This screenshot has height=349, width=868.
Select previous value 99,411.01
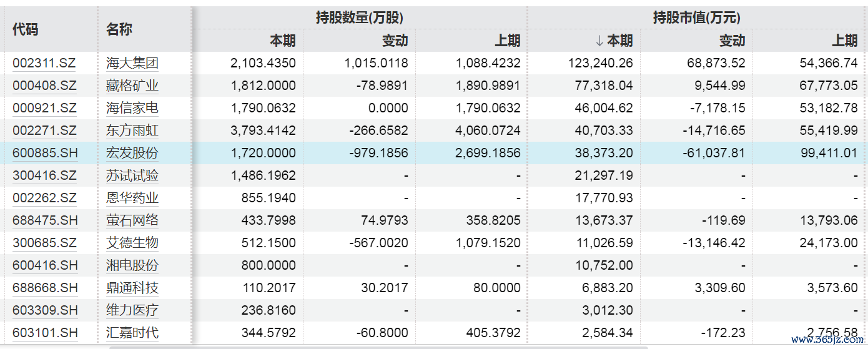click(x=829, y=153)
